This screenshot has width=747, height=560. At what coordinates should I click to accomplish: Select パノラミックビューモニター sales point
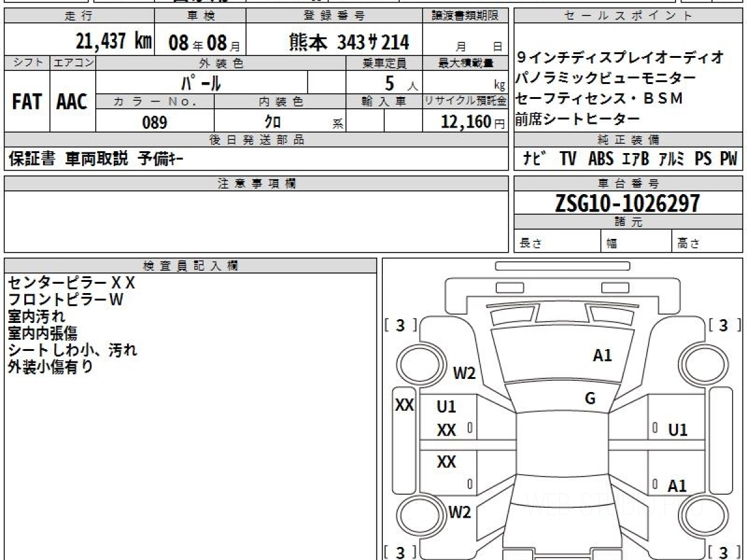click(x=606, y=78)
